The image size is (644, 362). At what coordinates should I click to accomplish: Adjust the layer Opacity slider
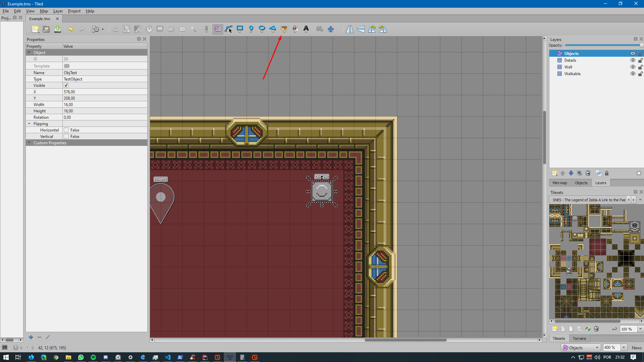(x=604, y=45)
